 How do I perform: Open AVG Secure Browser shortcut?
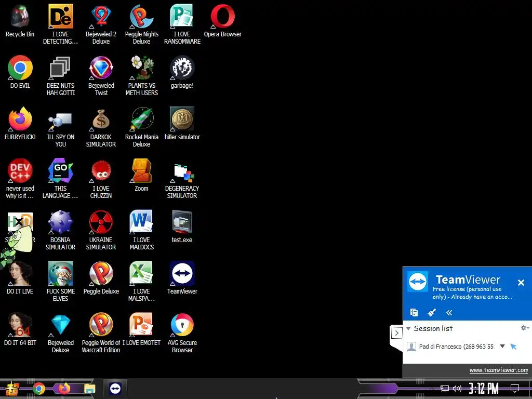pyautogui.click(x=182, y=333)
